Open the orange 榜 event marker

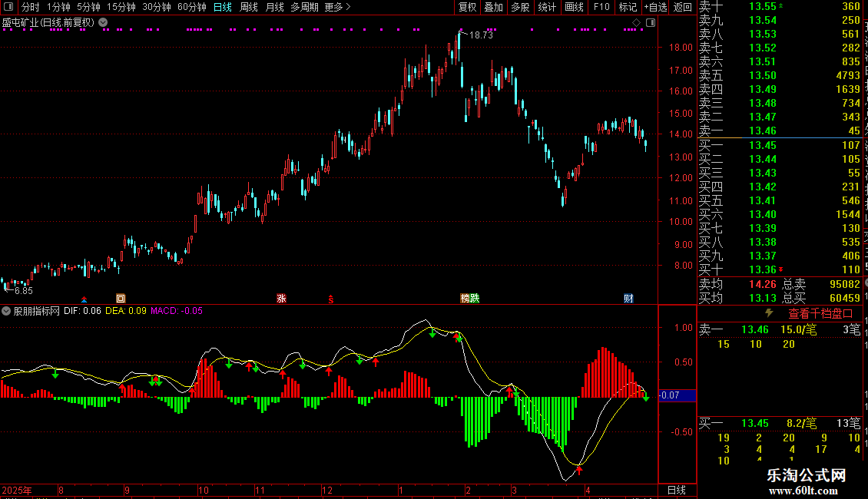[x=465, y=299]
